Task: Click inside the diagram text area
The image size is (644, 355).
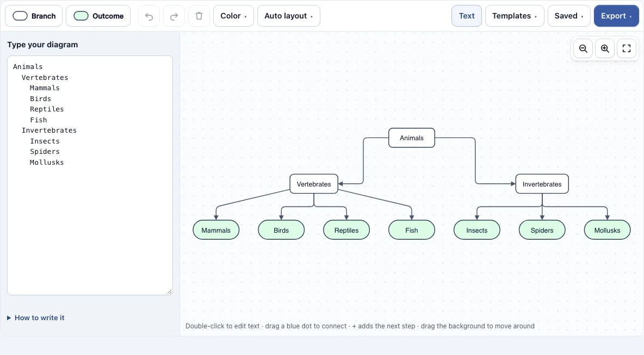Action: point(90,175)
